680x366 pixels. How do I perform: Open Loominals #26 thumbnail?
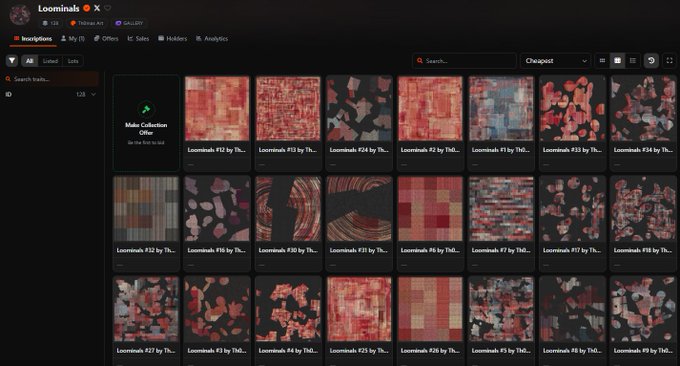431,309
